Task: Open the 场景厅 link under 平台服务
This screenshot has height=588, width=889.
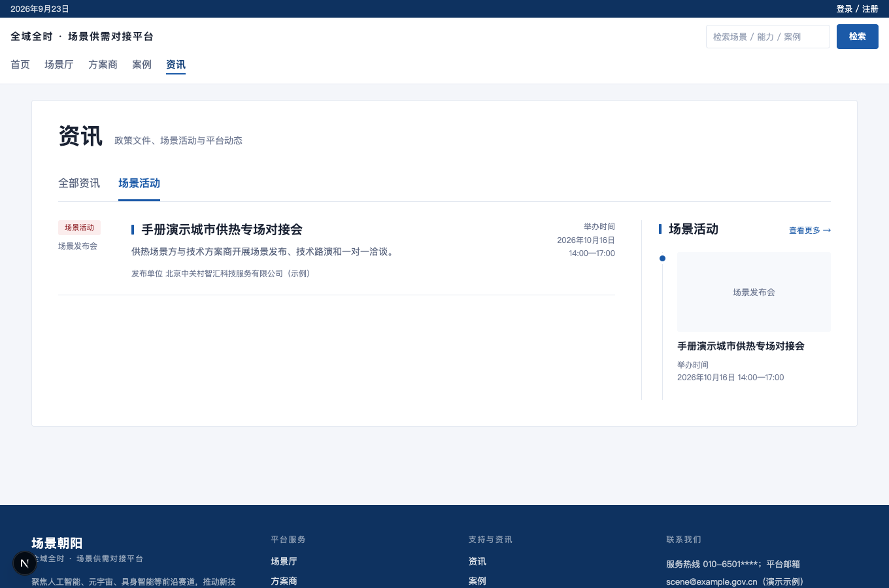Action: pyautogui.click(x=284, y=562)
